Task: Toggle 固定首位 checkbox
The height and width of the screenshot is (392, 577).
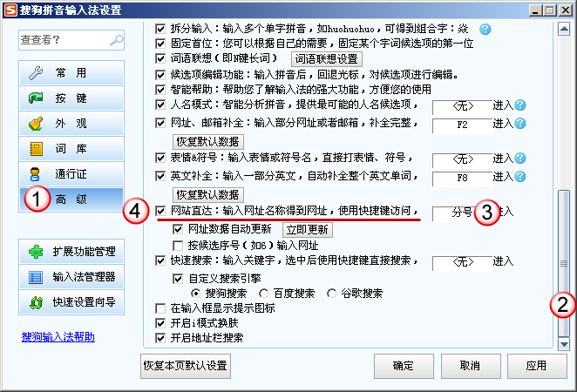Action: [160, 44]
